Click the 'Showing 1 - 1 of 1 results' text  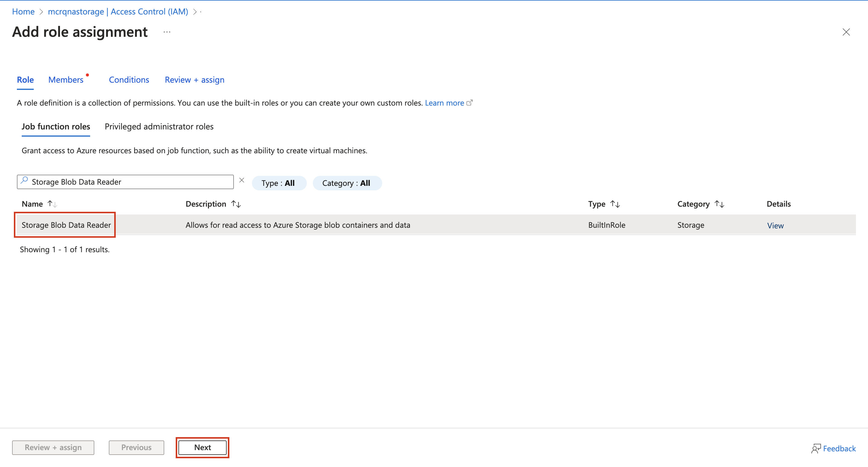point(65,249)
